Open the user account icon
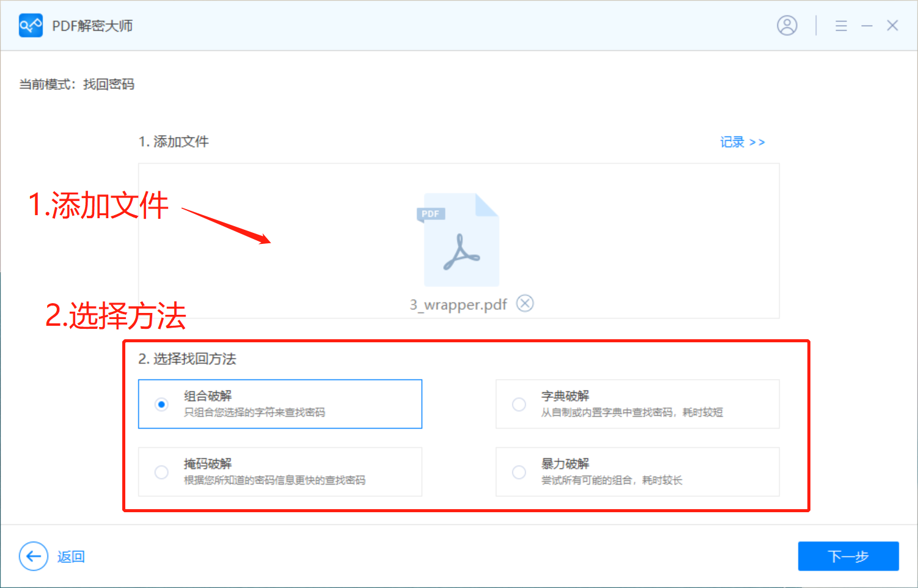918x588 pixels. tap(787, 25)
